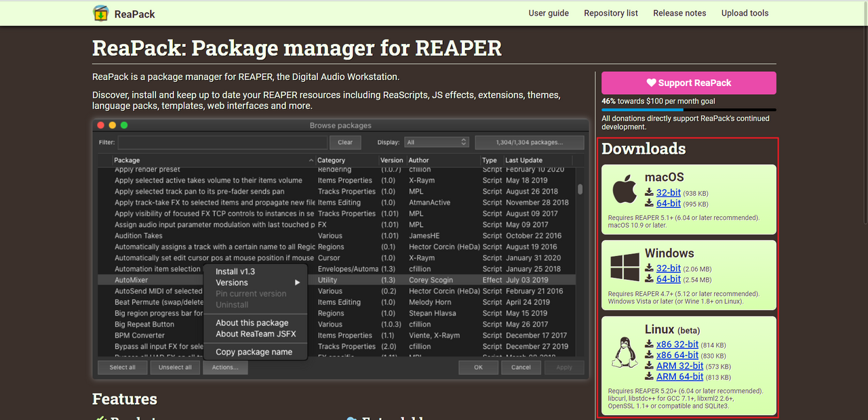Click the greyed Apply button

(564, 367)
